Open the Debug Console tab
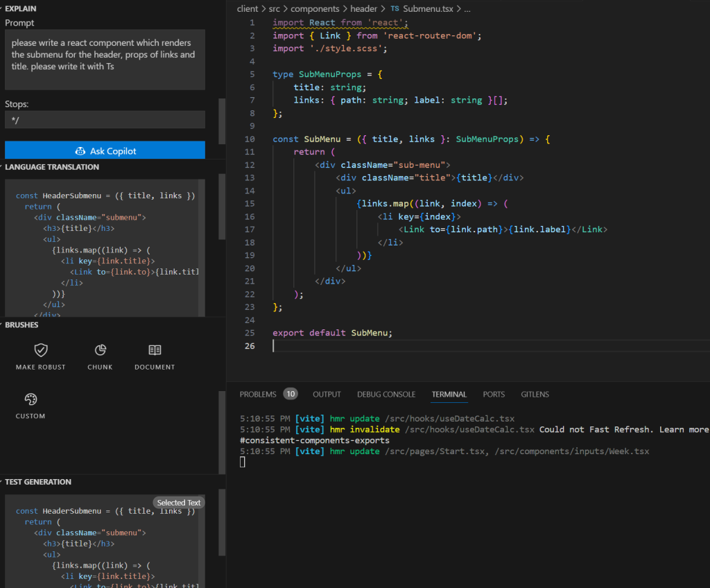710x588 pixels. click(386, 395)
